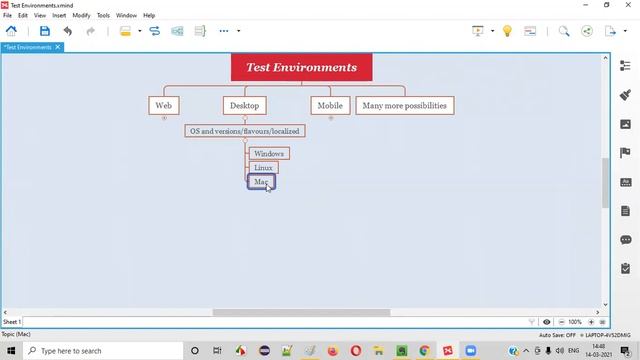
Task: Click the canvas horizontal scrollbar thumb
Action: pyautogui.click(x=301, y=312)
